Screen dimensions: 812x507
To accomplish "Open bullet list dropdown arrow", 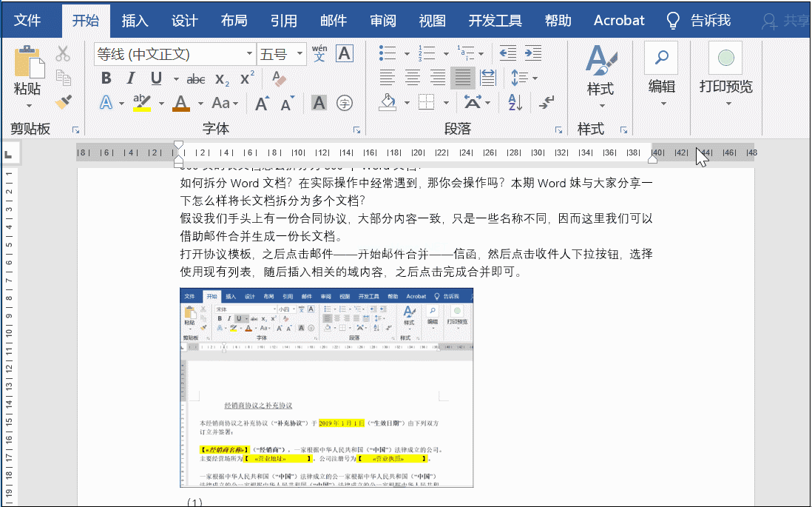I will [x=407, y=54].
